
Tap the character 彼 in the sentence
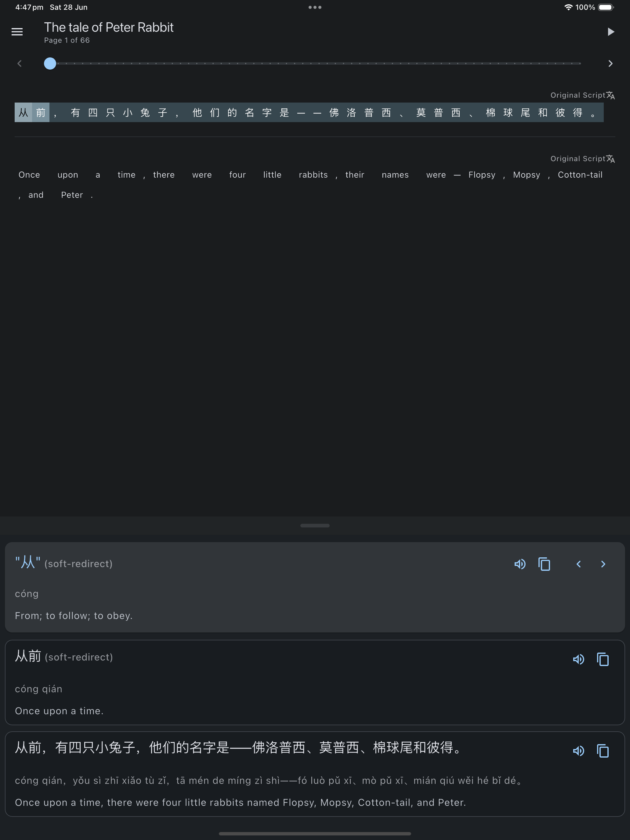[x=560, y=112]
